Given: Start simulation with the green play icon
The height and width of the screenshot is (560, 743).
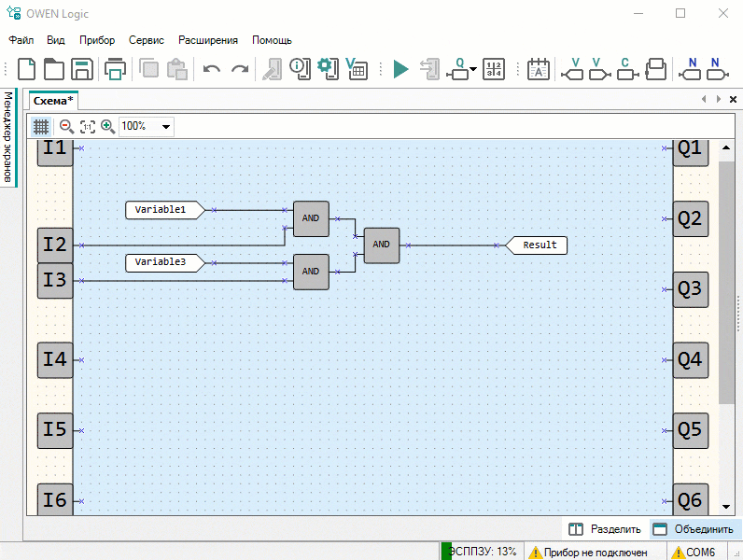Looking at the screenshot, I should point(400,69).
